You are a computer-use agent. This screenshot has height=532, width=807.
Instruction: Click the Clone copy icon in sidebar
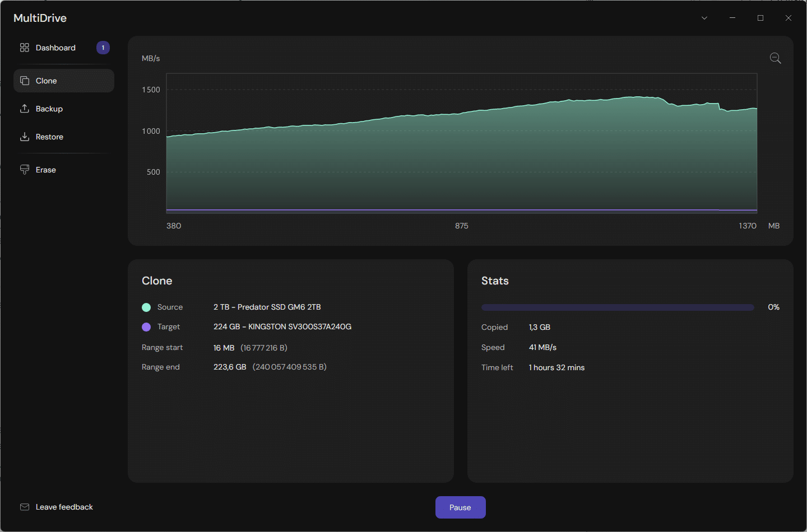click(25, 81)
